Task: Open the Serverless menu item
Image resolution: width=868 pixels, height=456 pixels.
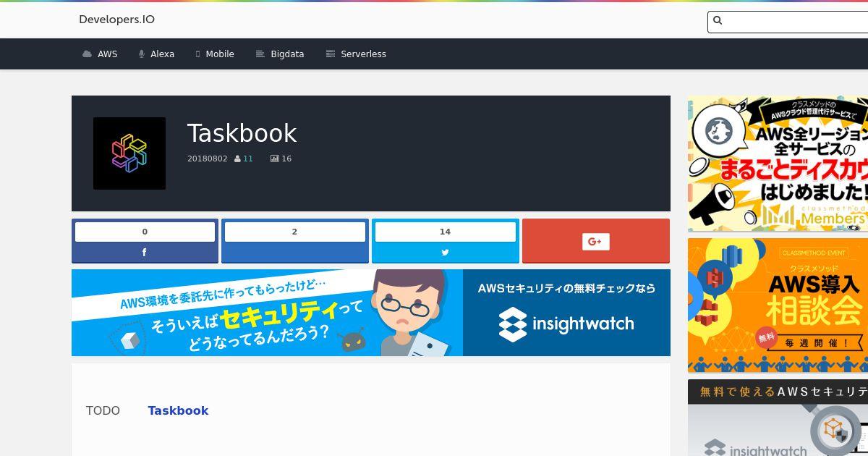Action: pos(363,54)
